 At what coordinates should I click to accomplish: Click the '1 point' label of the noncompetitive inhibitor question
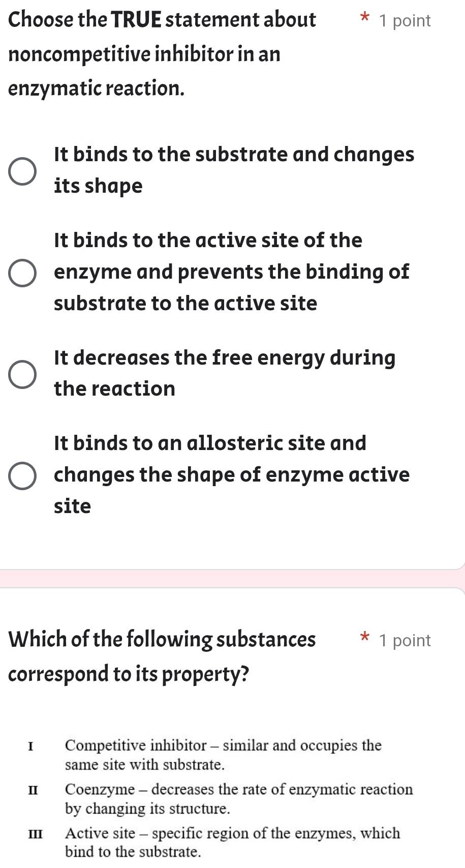(x=405, y=20)
